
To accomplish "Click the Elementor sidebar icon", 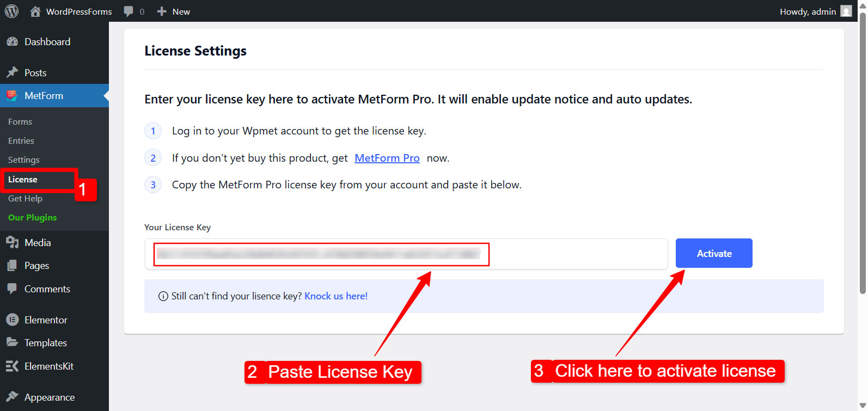I will pyautogui.click(x=12, y=320).
